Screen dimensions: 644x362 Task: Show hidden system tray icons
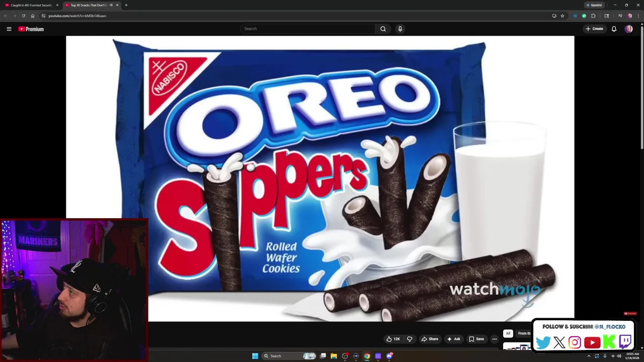589,356
